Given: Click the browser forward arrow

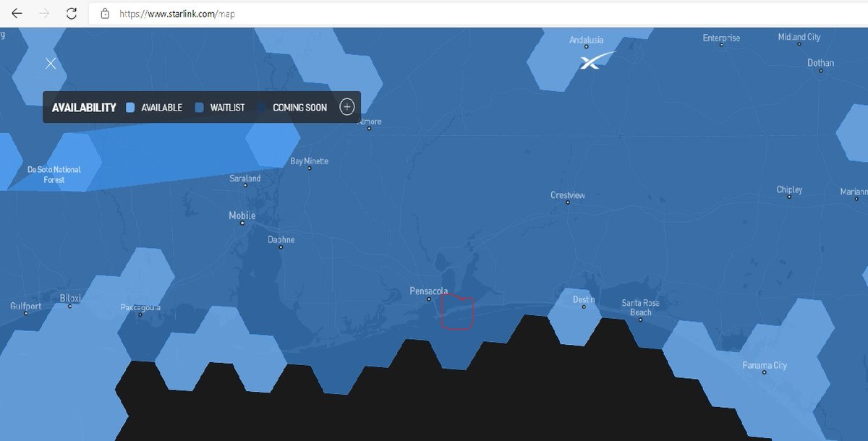Looking at the screenshot, I should 44,13.
